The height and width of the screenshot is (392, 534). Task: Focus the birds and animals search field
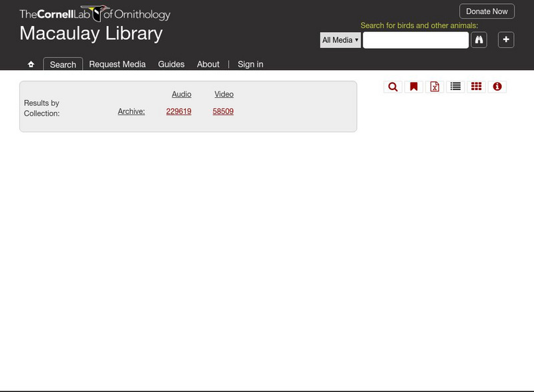click(415, 40)
